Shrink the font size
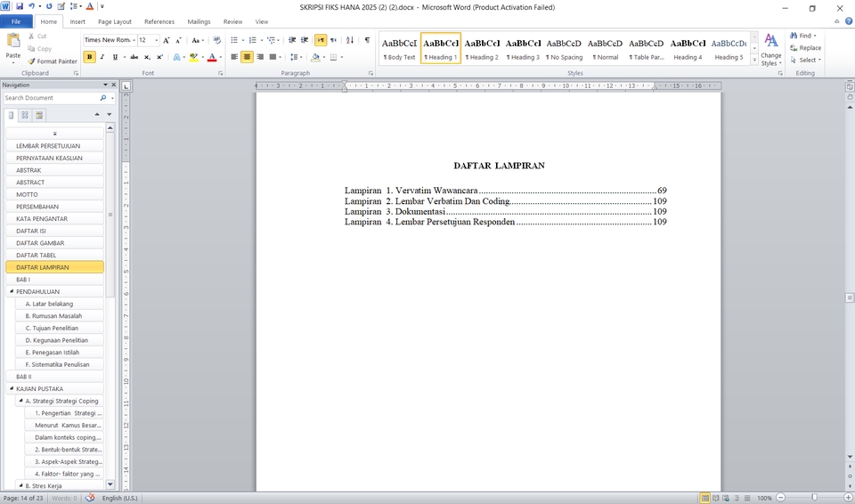855x504 pixels. coord(178,40)
